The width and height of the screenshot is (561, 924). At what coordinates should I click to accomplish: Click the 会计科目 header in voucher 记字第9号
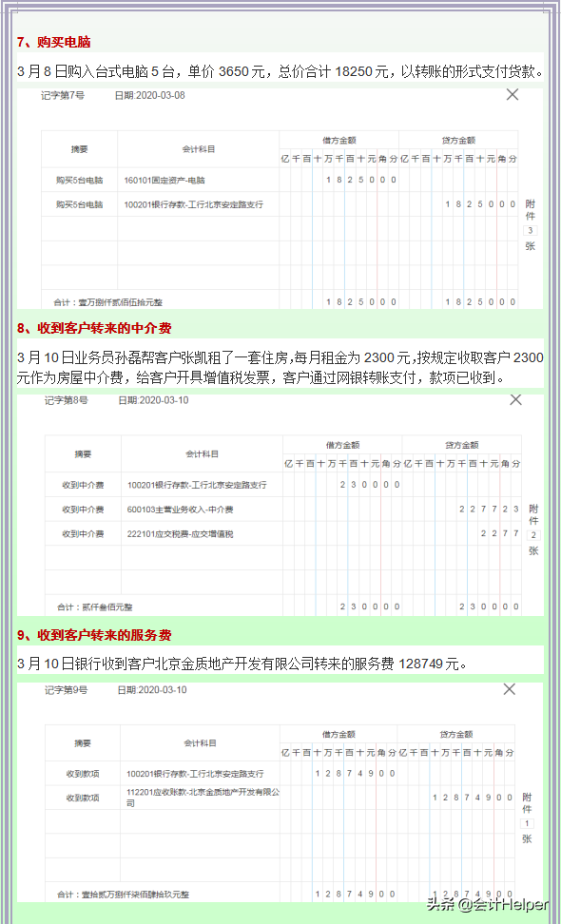click(200, 743)
